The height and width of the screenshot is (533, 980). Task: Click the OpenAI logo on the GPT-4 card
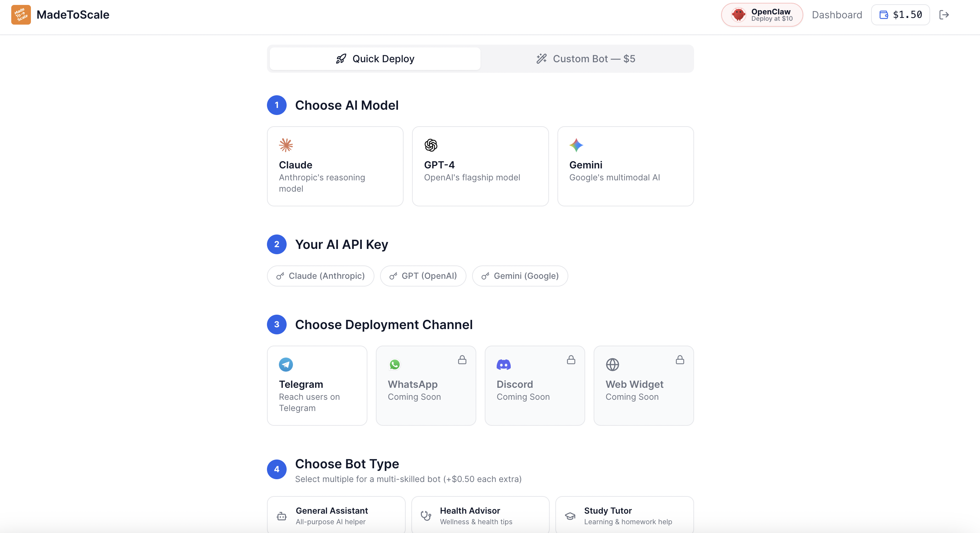431,145
